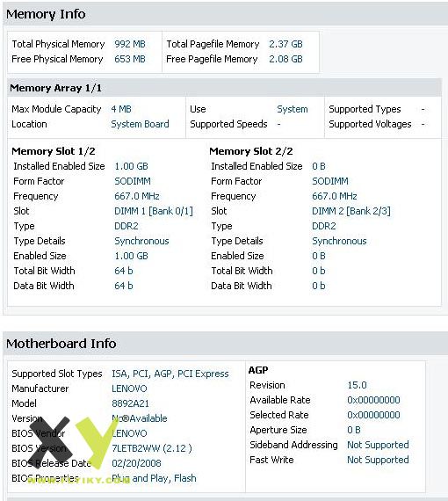This screenshot has height=501, width=448.
Task: Click the DIMM 1 [Bank 0/1] slot value
Action: [154, 211]
